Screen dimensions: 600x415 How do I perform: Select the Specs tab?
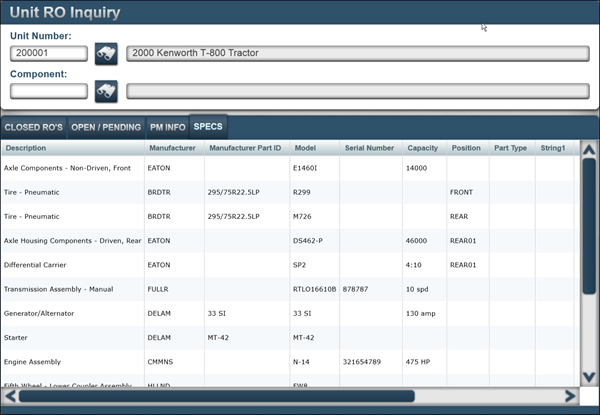[x=208, y=127]
